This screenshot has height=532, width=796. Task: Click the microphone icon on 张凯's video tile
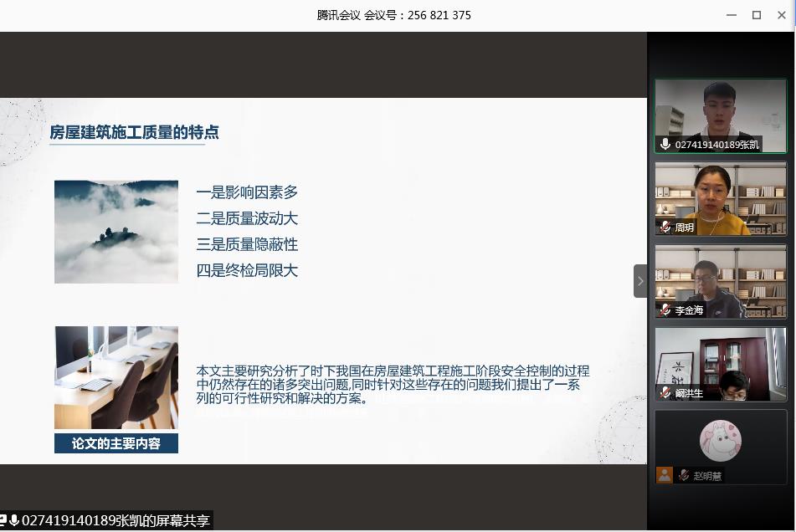point(666,144)
